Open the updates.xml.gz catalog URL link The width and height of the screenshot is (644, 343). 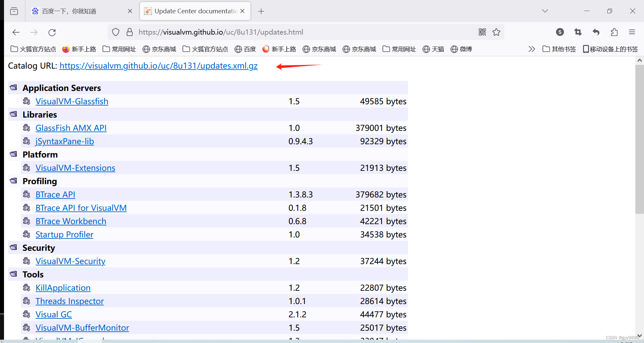[x=159, y=66]
